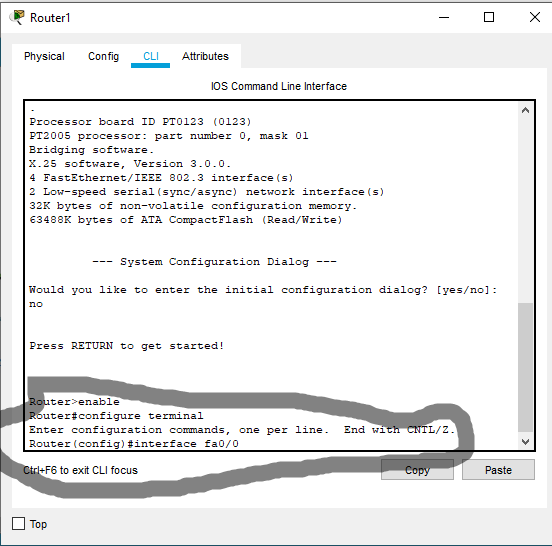Select the CLI tab
The image size is (552, 546).
click(x=151, y=56)
